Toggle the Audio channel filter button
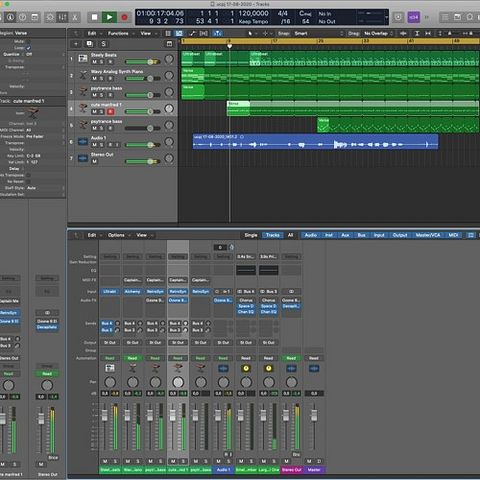 click(311, 235)
